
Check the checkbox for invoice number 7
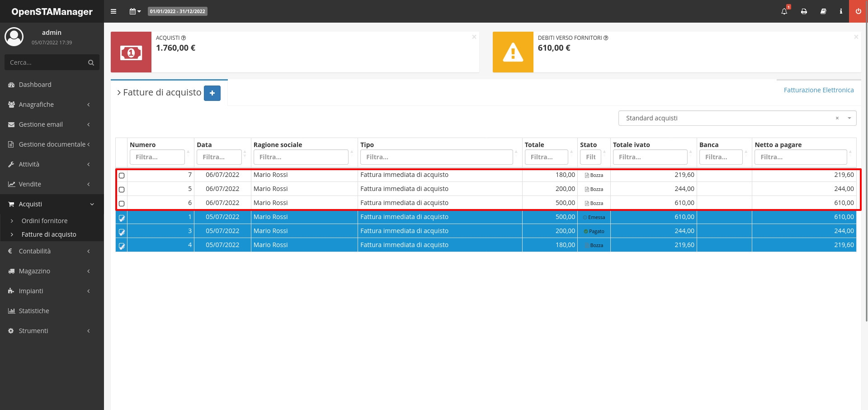(122, 176)
